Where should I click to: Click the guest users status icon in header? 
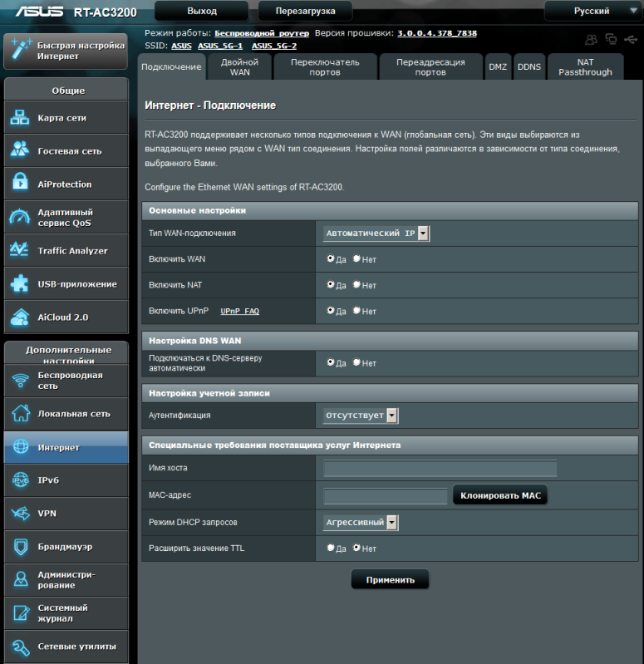pyautogui.click(x=591, y=40)
